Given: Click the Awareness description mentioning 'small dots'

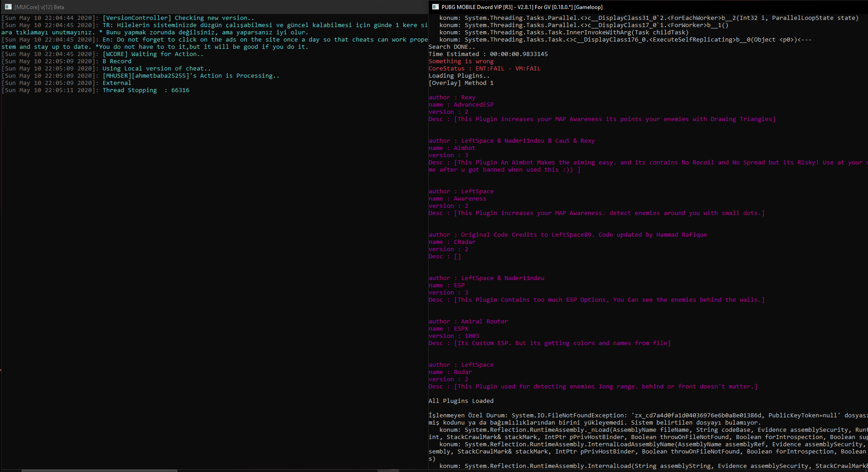Looking at the screenshot, I should tap(597, 213).
